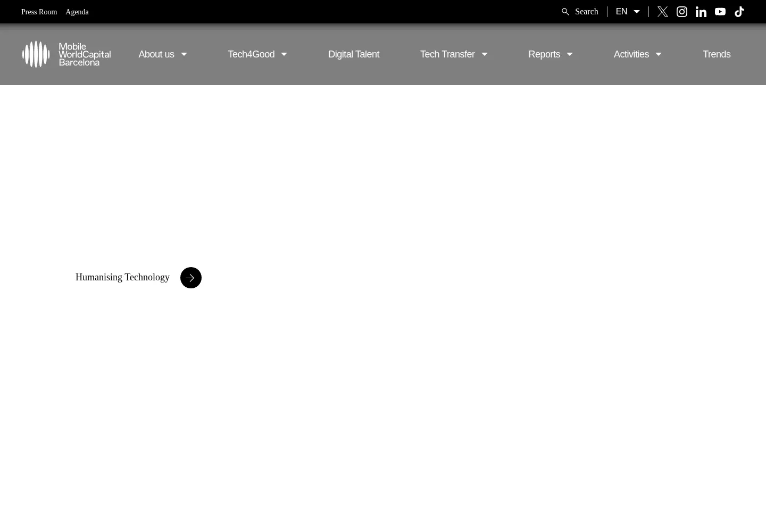
Task: Follow the Humanising Technology link
Action: pos(122,277)
